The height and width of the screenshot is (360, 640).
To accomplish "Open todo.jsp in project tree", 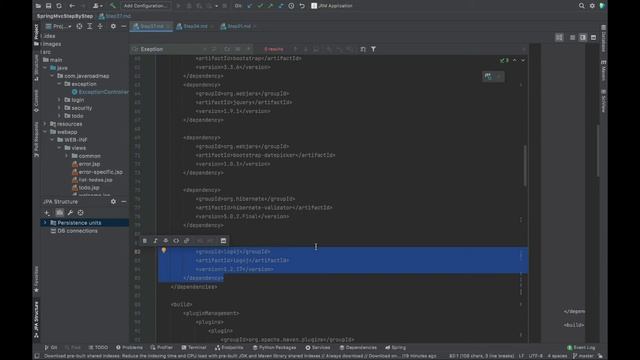I will (86, 188).
